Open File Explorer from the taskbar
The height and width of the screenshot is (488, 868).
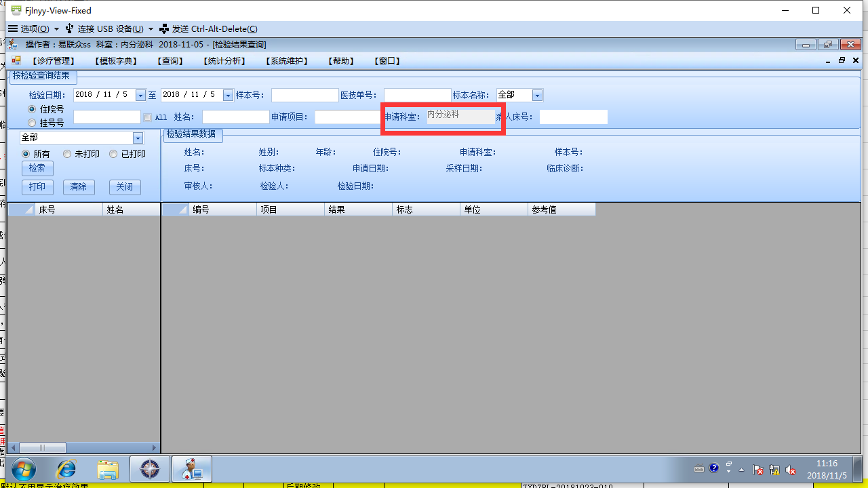tap(108, 469)
